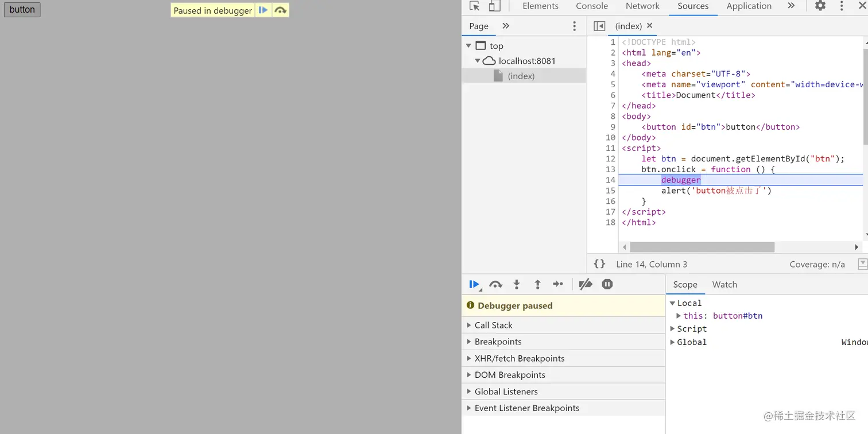This screenshot has height=434, width=868.
Task: Close the (index) file tab
Action: click(x=650, y=25)
